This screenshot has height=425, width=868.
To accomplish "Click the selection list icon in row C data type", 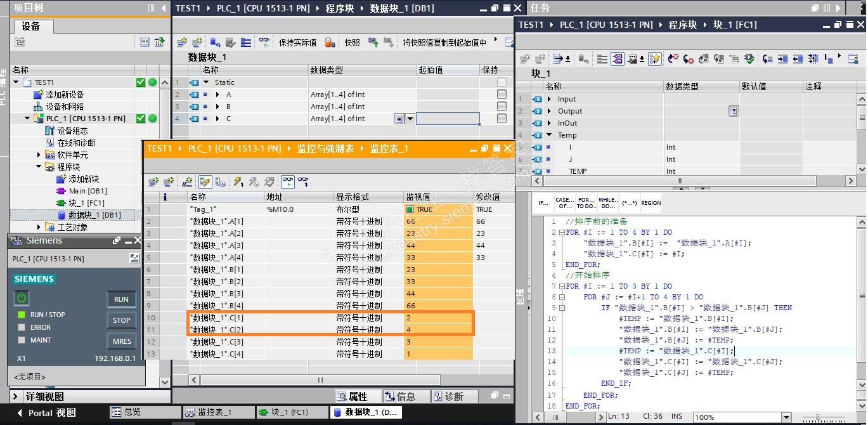I will pyautogui.click(x=398, y=119).
